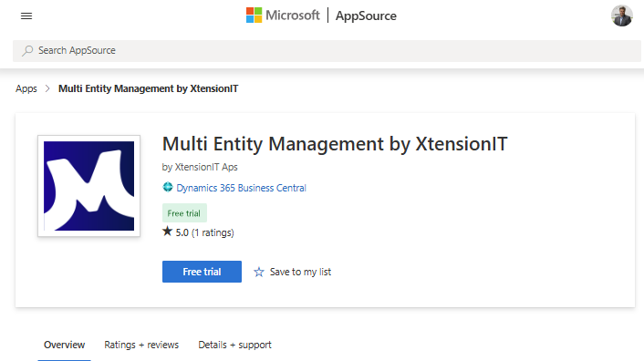Click the rating star icon

point(167,232)
